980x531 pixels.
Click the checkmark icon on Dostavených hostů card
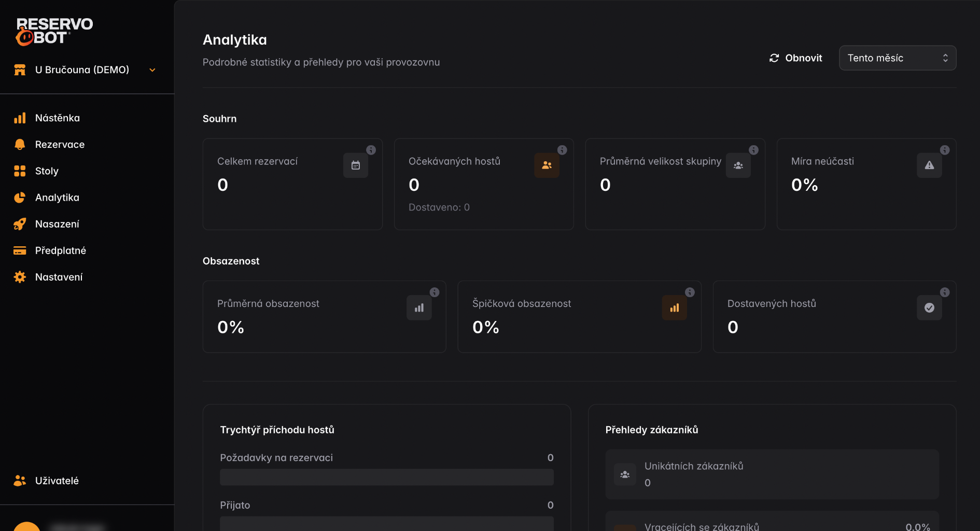click(x=929, y=308)
